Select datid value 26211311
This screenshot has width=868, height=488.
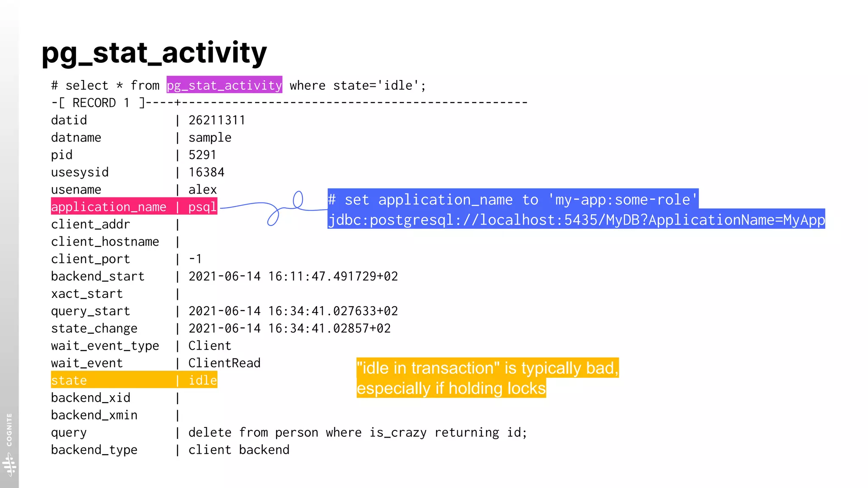pyautogui.click(x=217, y=120)
